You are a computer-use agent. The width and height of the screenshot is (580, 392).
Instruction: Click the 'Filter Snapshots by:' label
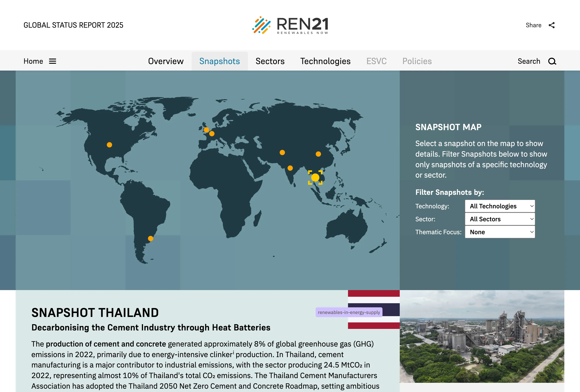point(449,192)
